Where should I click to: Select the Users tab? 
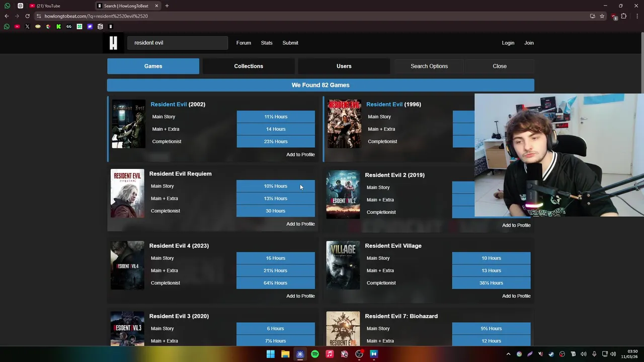(344, 66)
